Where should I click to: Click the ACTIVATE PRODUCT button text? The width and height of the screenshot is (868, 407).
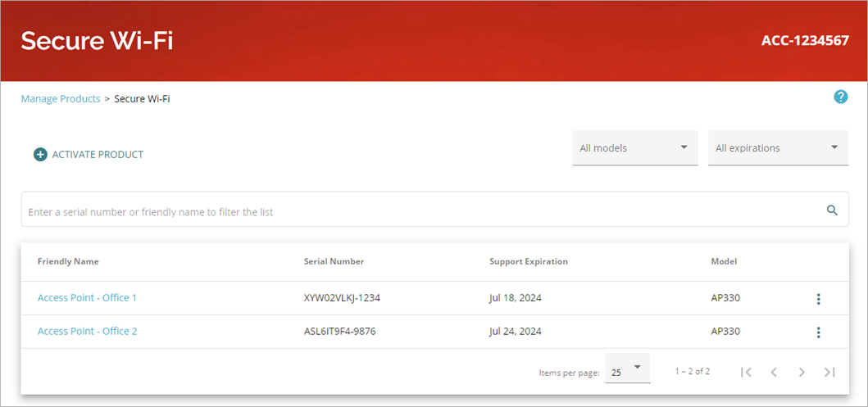(x=98, y=155)
